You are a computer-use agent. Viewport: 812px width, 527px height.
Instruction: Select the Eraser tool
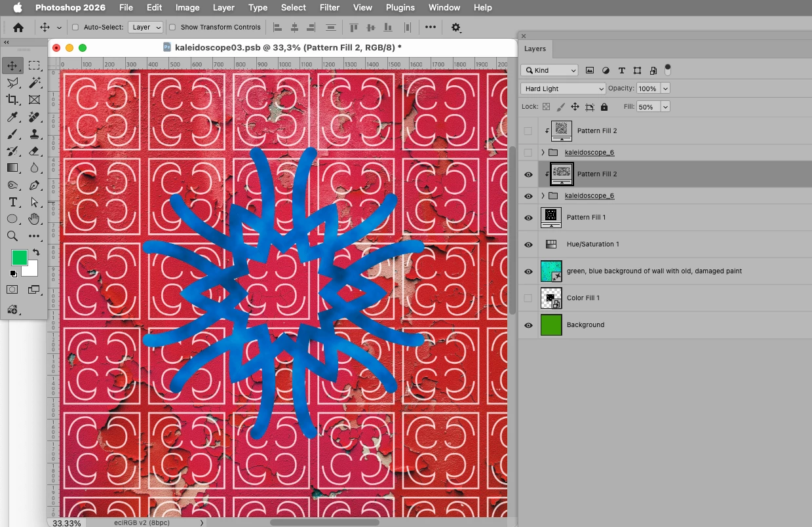pyautogui.click(x=34, y=151)
